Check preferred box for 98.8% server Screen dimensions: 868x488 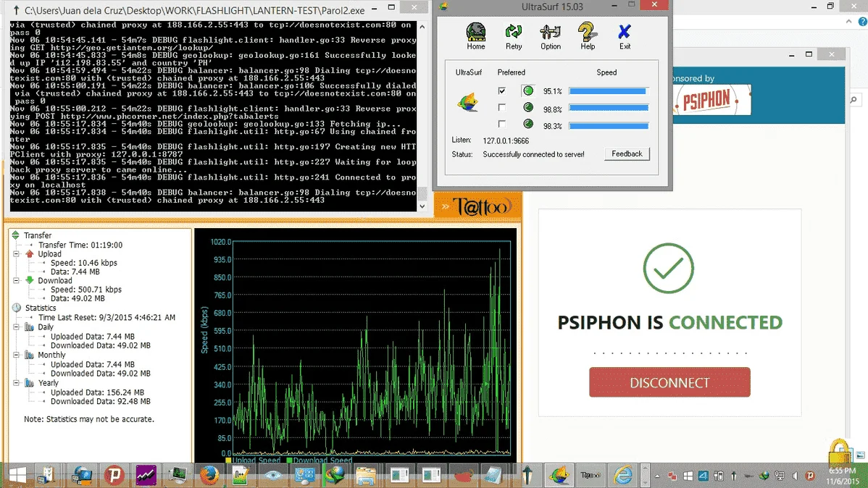pos(501,107)
